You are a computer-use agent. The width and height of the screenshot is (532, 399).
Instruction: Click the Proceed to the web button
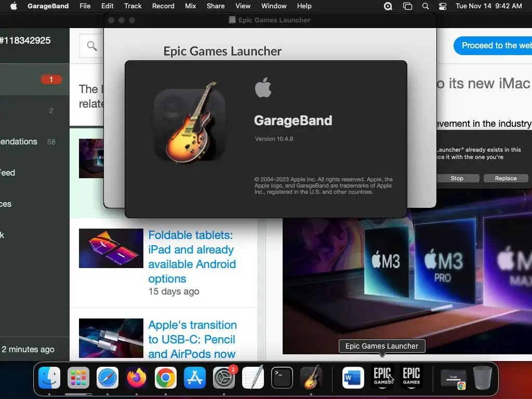[494, 46]
